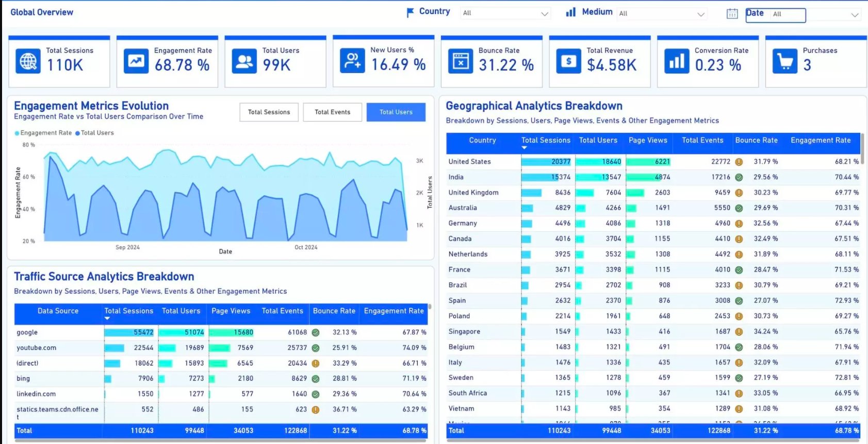Select the Total Users chart toggle
The width and height of the screenshot is (868, 444).
point(396,112)
